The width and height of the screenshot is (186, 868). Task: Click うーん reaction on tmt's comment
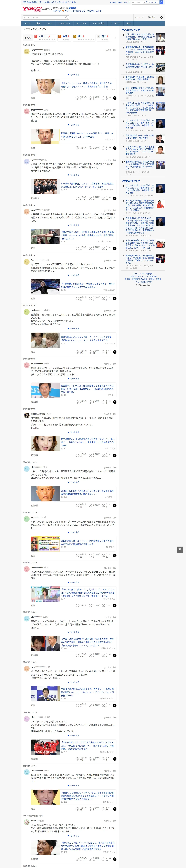tap(107, 148)
